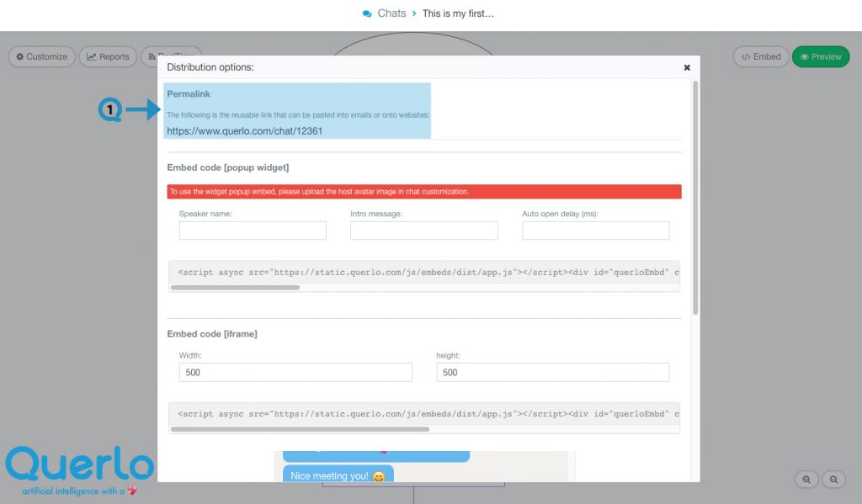Click the permalink URL https://www.querlo.com/chat/12361
Image resolution: width=862 pixels, height=504 pixels.
coord(245,130)
